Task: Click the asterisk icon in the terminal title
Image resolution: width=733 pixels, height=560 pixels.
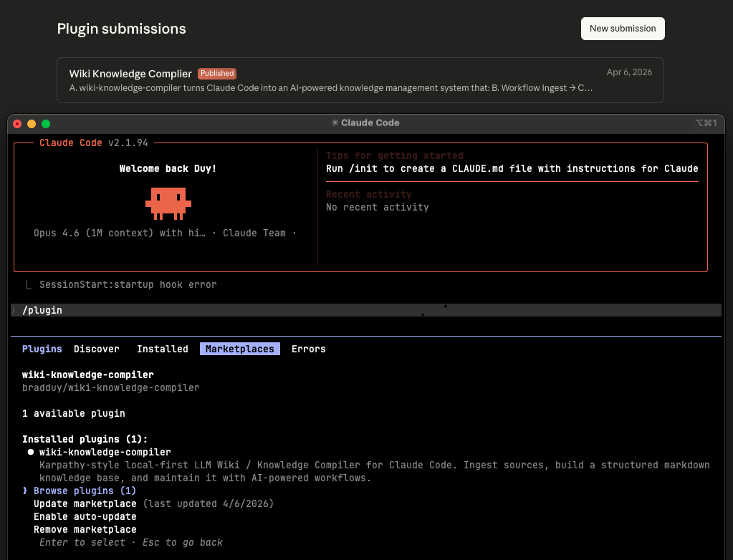Action: (x=335, y=123)
